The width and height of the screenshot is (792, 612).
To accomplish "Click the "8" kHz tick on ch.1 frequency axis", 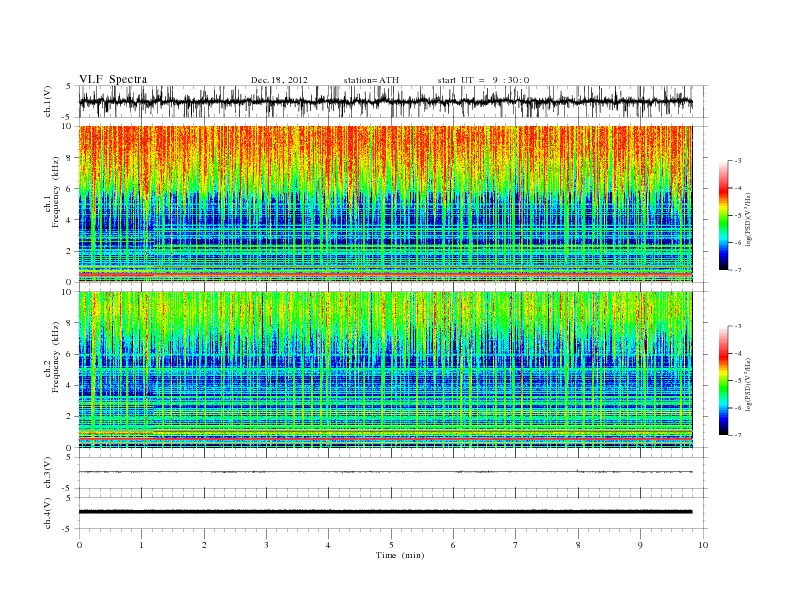I will pyautogui.click(x=70, y=158).
